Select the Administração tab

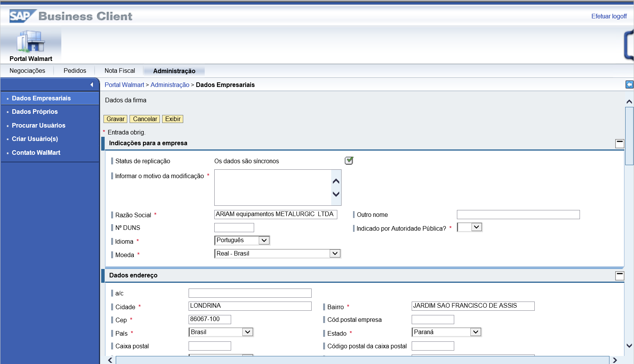[x=174, y=71]
